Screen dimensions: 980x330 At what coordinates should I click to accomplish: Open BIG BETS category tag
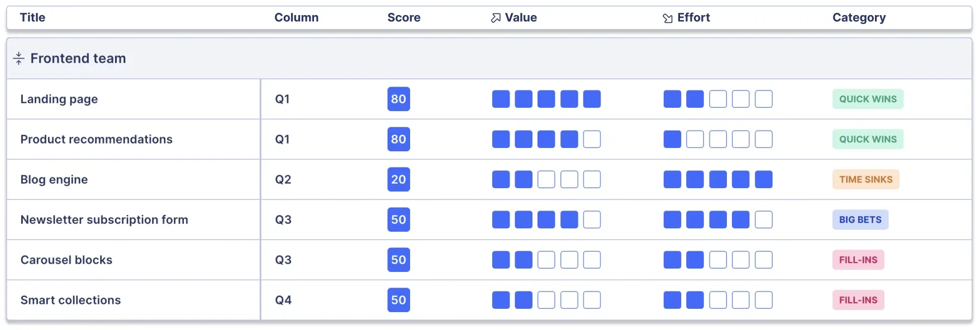(860, 219)
